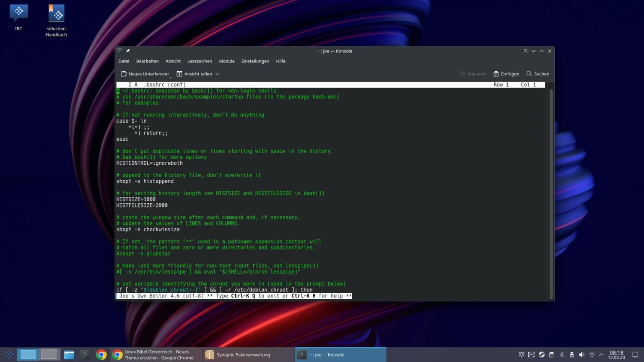This screenshot has width=644, height=362.
Task: Switch to the second virtual desktop in pager
Action: tap(49, 354)
